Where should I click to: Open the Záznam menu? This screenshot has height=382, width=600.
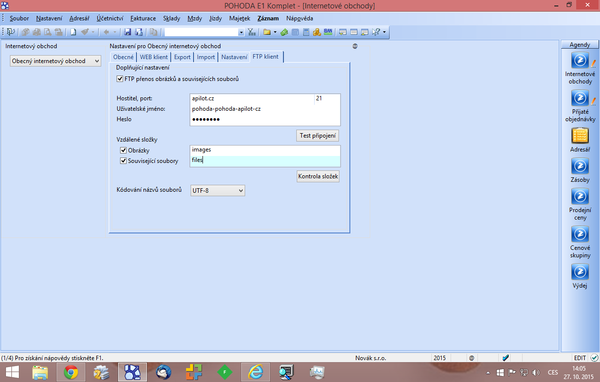click(268, 18)
